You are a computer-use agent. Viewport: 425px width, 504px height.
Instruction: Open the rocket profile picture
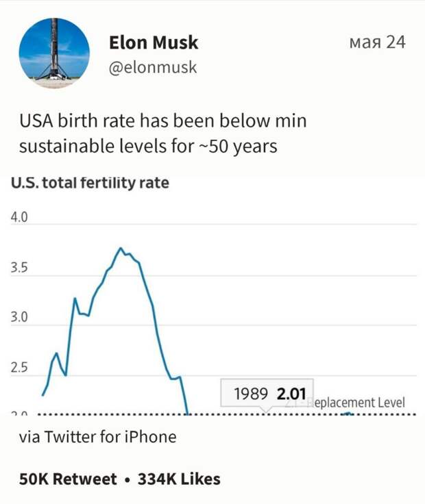(x=54, y=53)
